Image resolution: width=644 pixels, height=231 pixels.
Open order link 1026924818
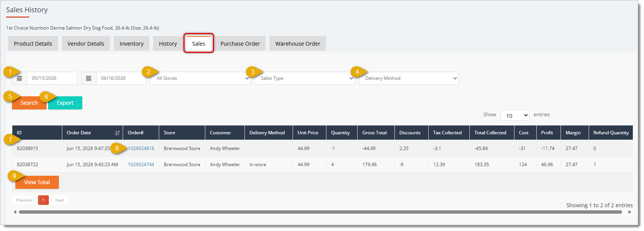141,148
